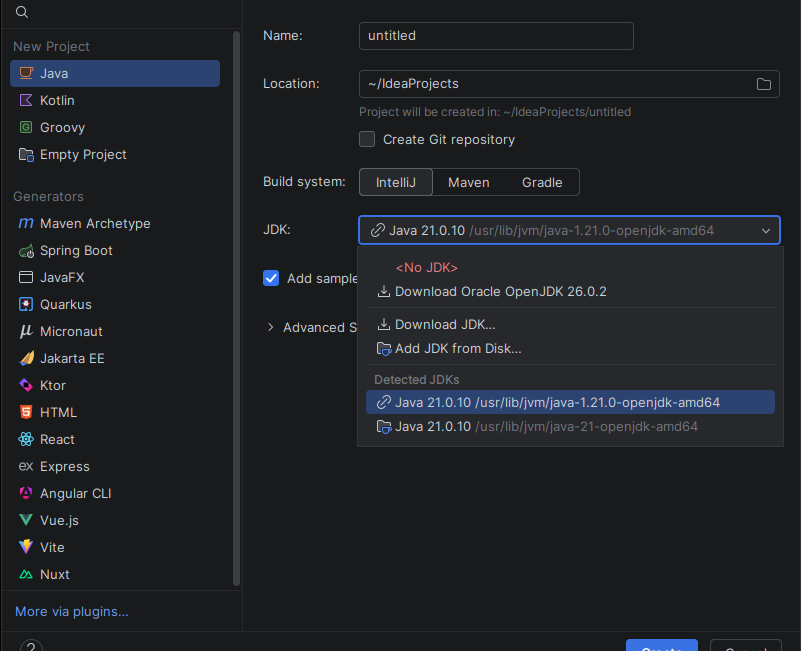801x651 pixels.
Task: Select the Groovy icon
Action: pyautogui.click(x=26, y=127)
